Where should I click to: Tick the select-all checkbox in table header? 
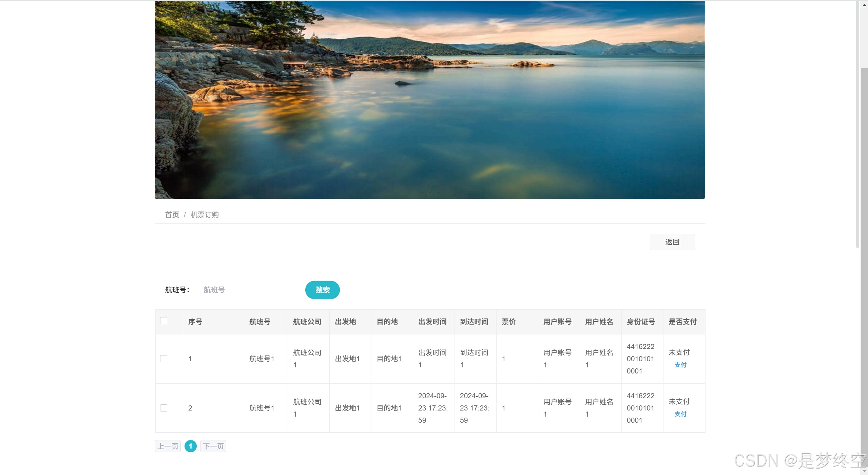(x=163, y=321)
